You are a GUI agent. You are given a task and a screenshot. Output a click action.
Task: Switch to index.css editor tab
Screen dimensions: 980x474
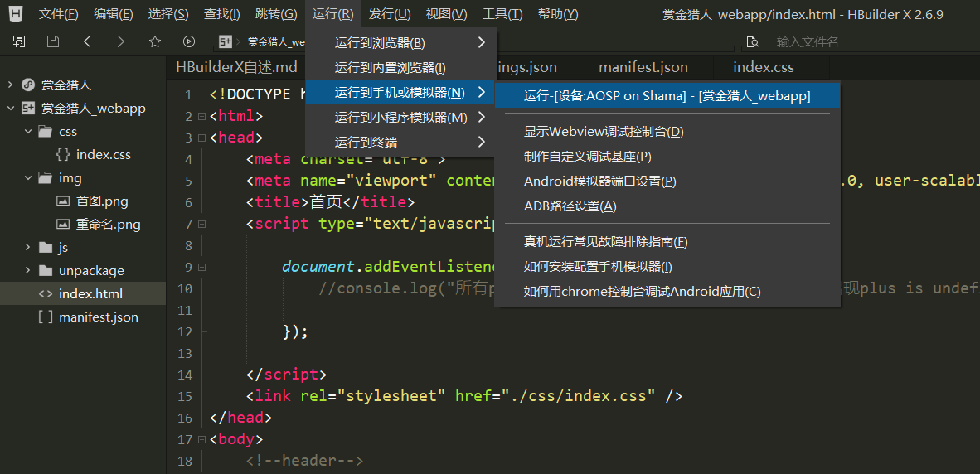763,67
